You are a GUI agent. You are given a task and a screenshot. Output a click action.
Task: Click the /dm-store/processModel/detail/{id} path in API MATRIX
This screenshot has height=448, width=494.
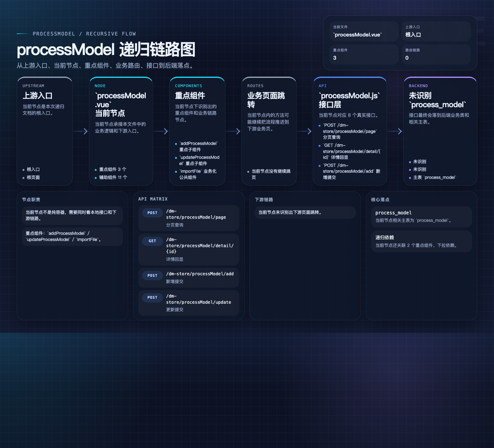(200, 246)
